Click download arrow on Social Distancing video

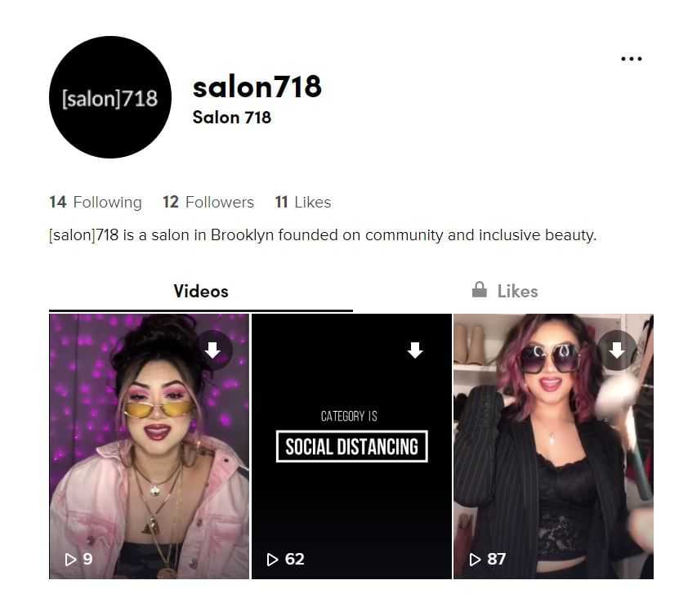[x=415, y=350]
